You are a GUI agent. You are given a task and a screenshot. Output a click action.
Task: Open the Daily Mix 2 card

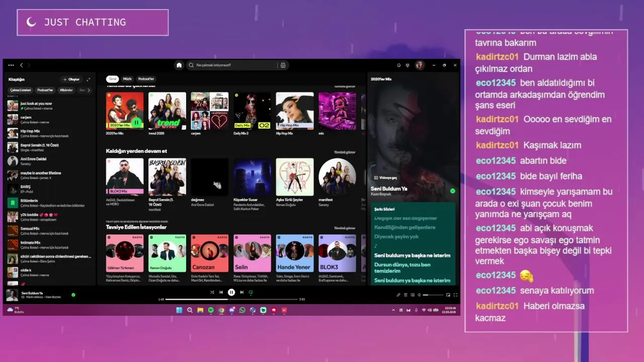[252, 114]
